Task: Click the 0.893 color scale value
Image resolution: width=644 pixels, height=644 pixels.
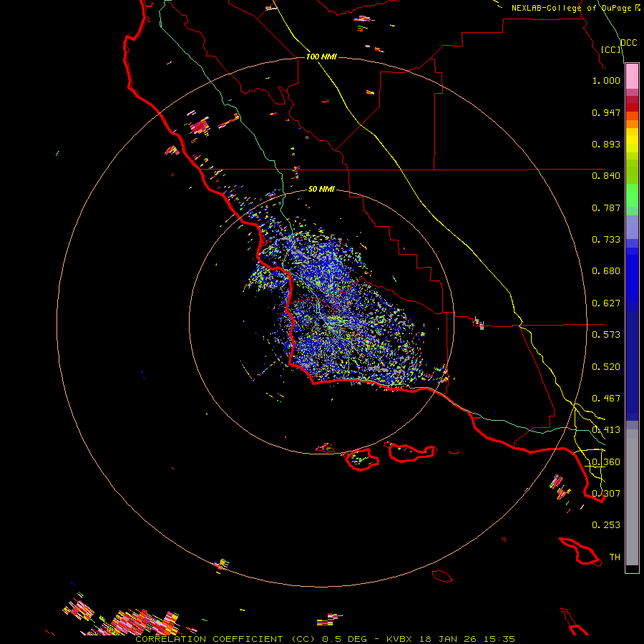Action: 606,144
